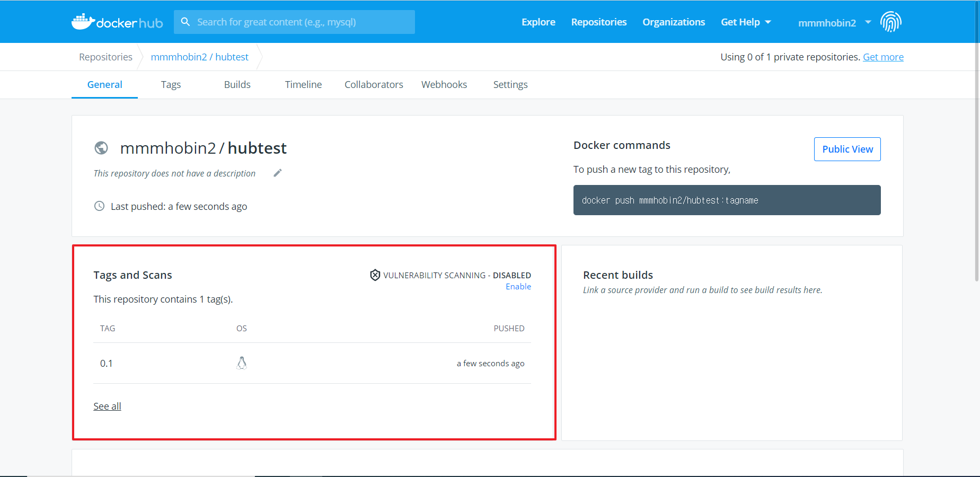
Task: Open the fingerprint avatar icon
Action: tap(890, 22)
